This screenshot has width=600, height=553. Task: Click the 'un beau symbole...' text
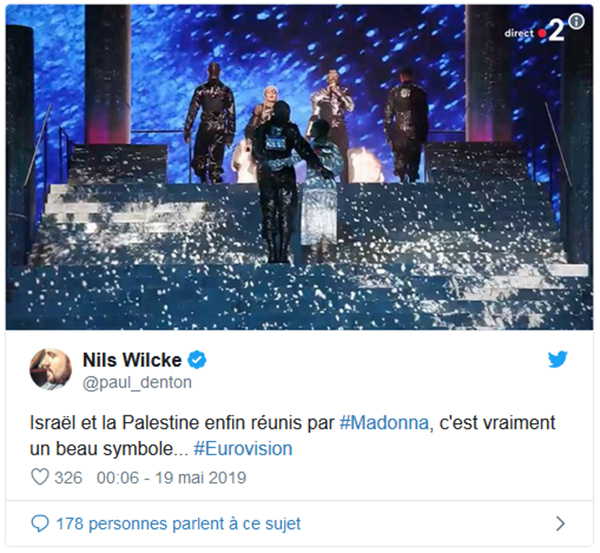[x=109, y=449]
